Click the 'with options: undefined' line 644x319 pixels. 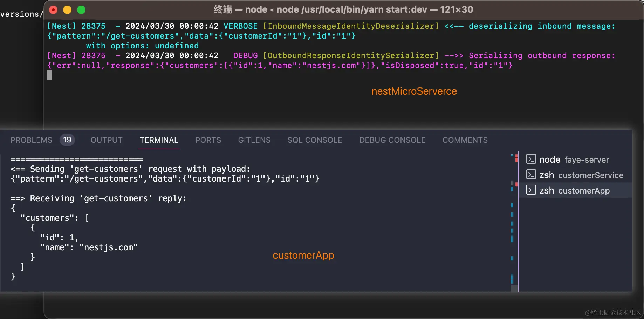(142, 46)
